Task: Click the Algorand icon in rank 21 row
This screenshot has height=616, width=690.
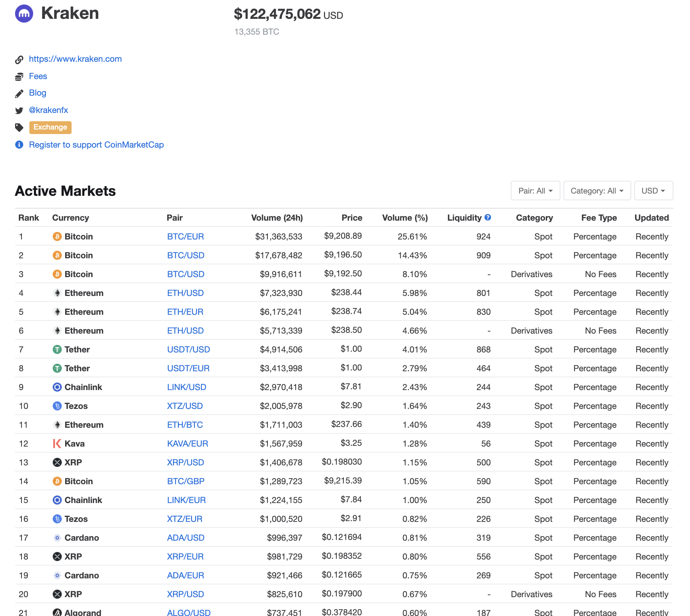Action: tap(57, 613)
